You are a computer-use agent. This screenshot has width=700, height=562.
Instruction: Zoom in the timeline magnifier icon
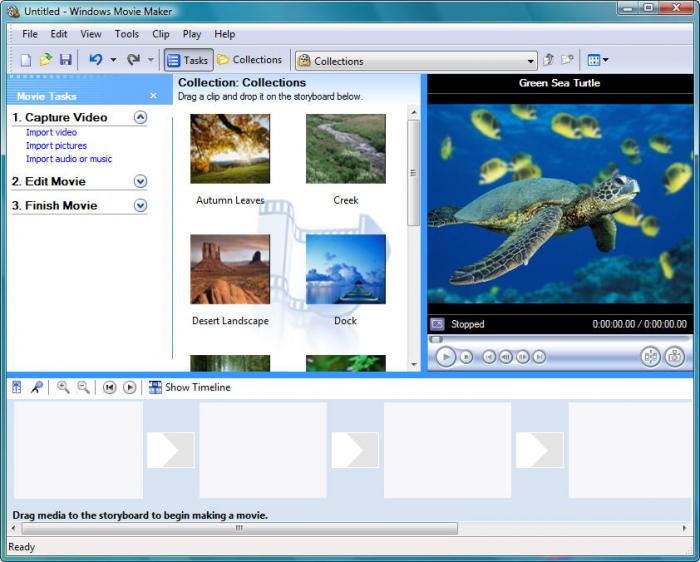pos(63,387)
